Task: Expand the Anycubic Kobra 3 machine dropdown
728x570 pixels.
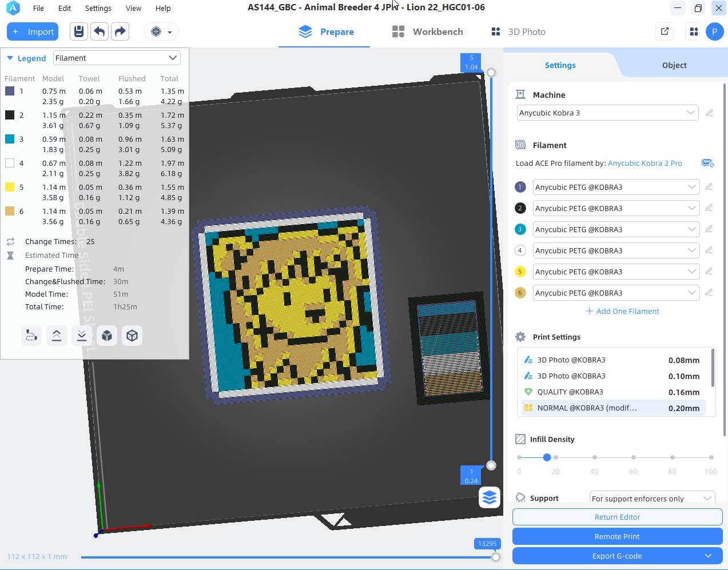Action: coord(607,113)
